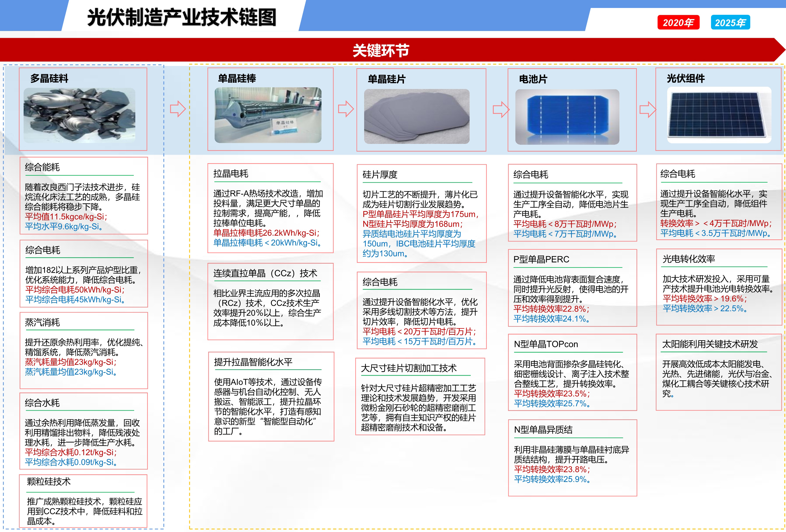
Task: Open the 单晶硅片 wafer photo
Action: (417, 116)
